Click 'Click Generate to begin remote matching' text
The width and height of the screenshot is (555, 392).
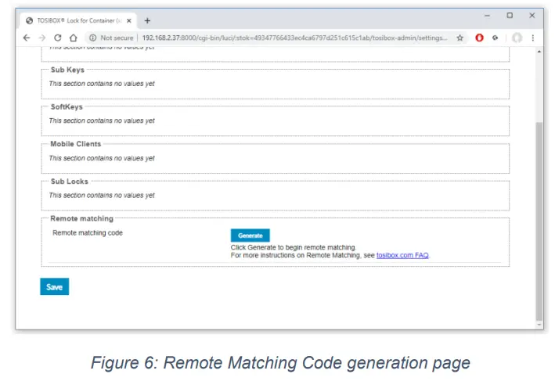coord(294,247)
